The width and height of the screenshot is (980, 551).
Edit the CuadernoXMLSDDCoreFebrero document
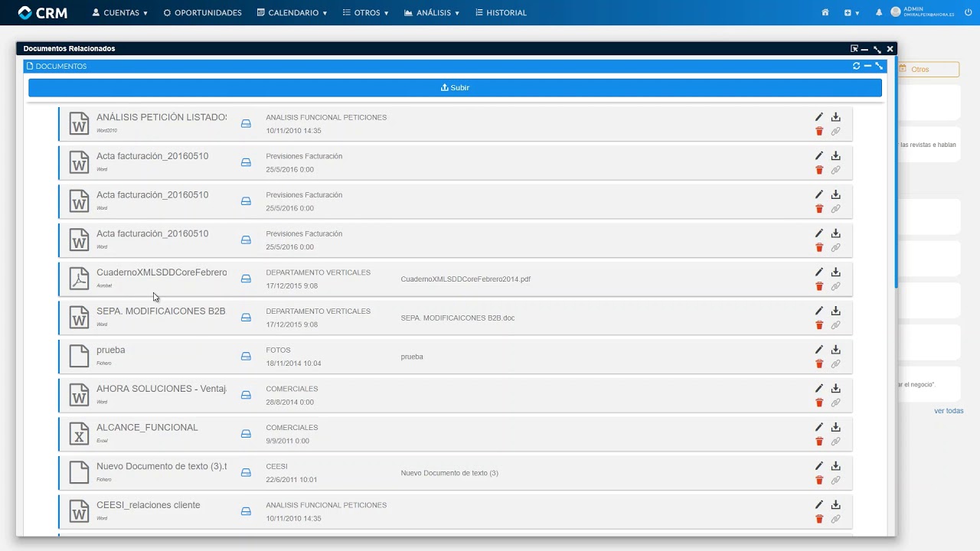point(819,272)
